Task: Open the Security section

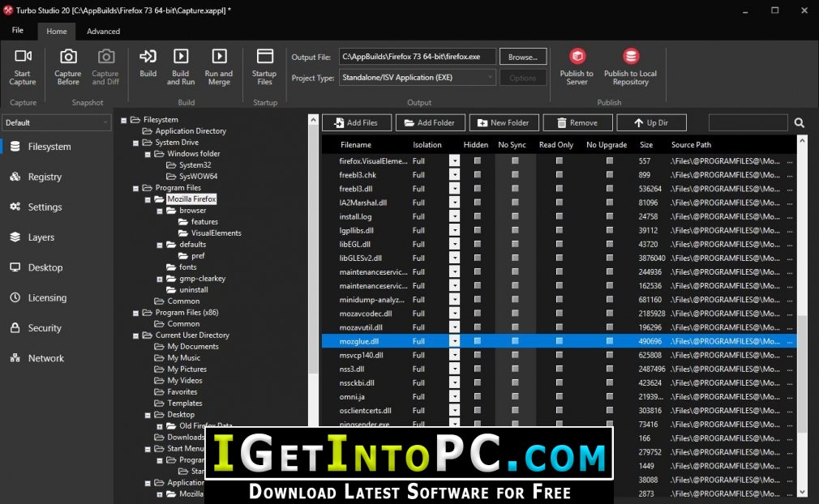Action: pyautogui.click(x=45, y=328)
